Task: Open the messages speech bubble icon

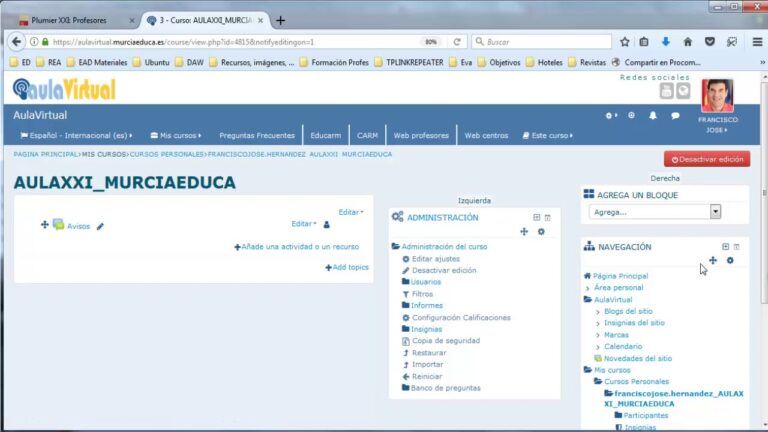Action: pyautogui.click(x=675, y=116)
